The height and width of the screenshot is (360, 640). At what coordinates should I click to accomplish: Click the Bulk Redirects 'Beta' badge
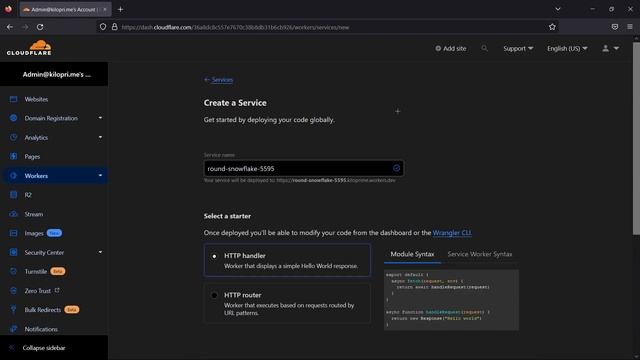coord(72,310)
